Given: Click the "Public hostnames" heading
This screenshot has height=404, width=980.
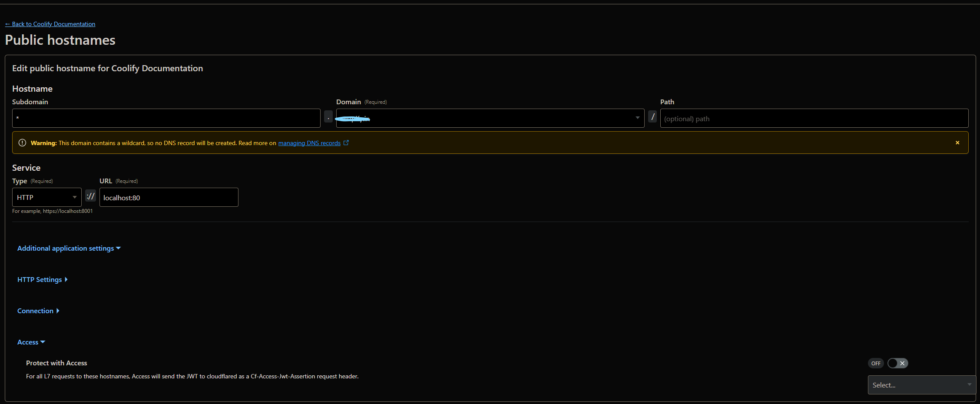Looking at the screenshot, I should coord(60,40).
